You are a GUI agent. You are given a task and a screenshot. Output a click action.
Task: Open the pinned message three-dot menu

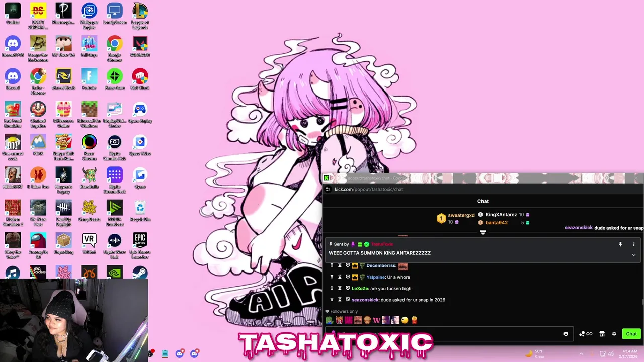pos(633,244)
